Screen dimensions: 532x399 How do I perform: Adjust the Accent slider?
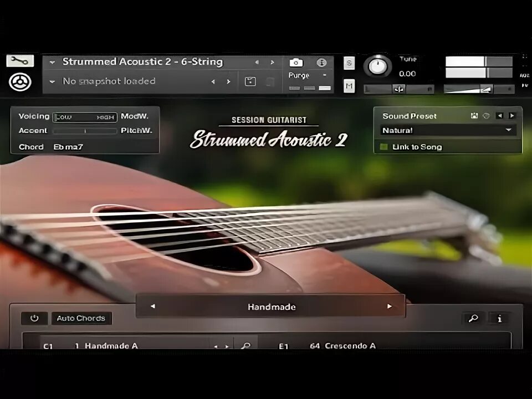(x=85, y=131)
